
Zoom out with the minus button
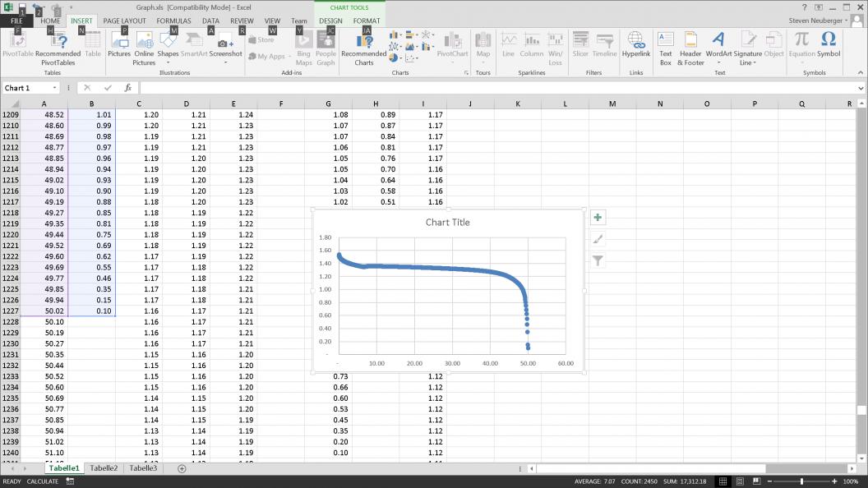769,481
